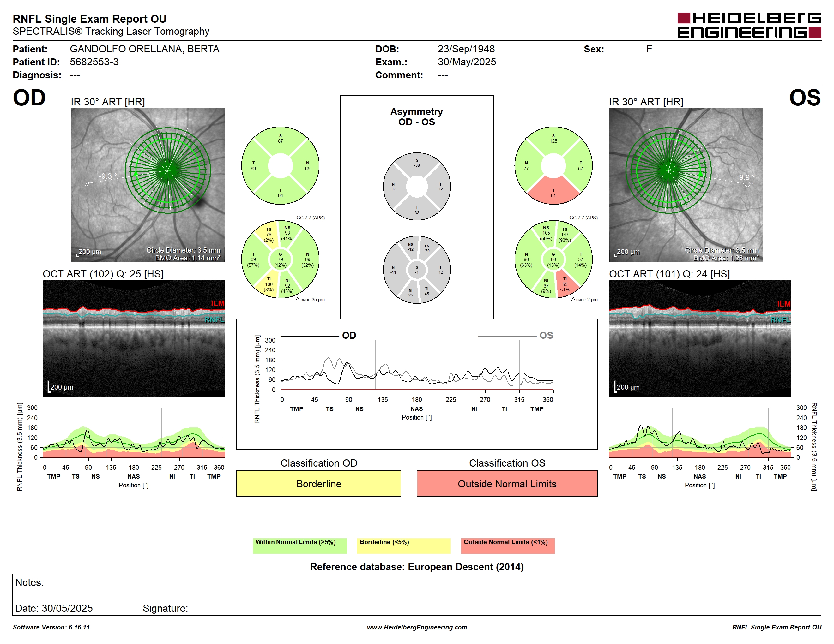Click the Reference database European Descent text

point(417,567)
